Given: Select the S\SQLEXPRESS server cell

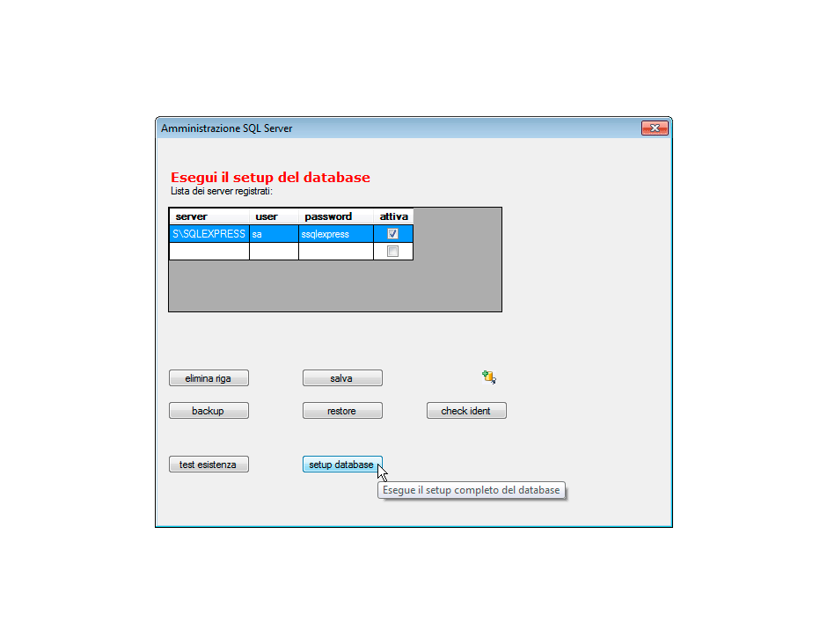Looking at the screenshot, I should click(209, 234).
